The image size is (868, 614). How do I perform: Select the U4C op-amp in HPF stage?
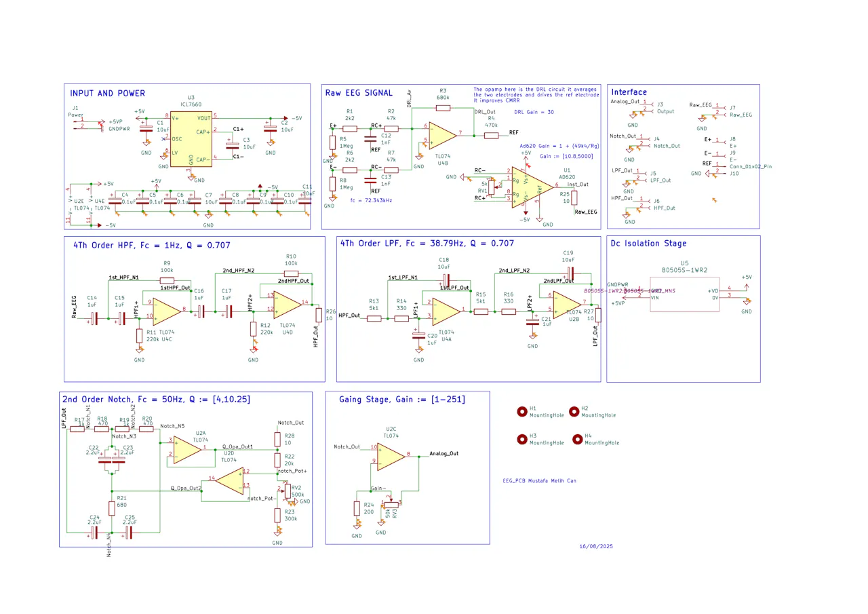coord(167,311)
